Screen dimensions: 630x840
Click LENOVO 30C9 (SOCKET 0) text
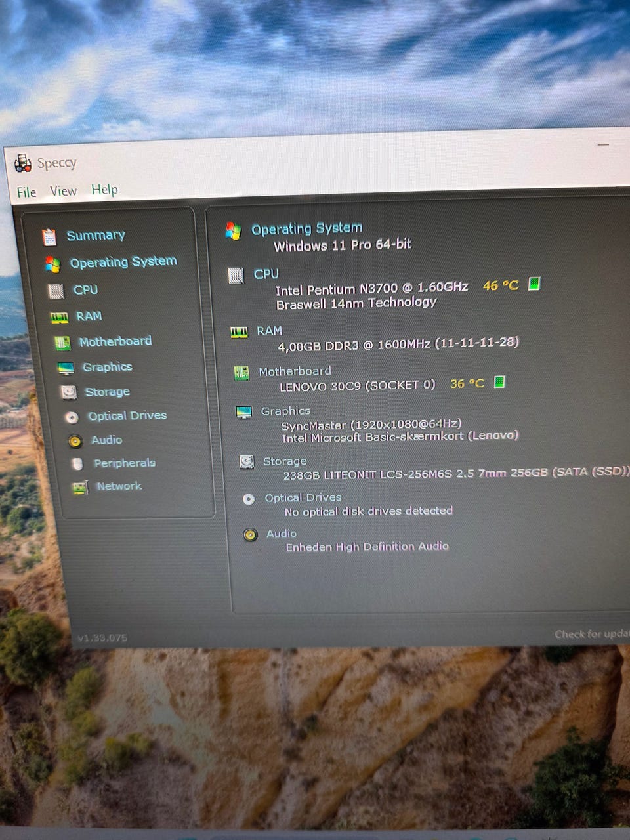pos(358,386)
